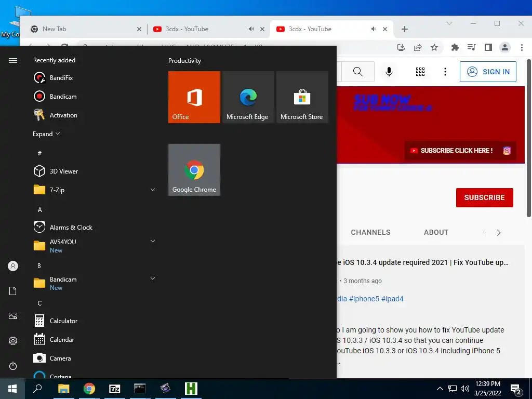Open CHANNELS tab on YouTube channel

pyautogui.click(x=370, y=232)
